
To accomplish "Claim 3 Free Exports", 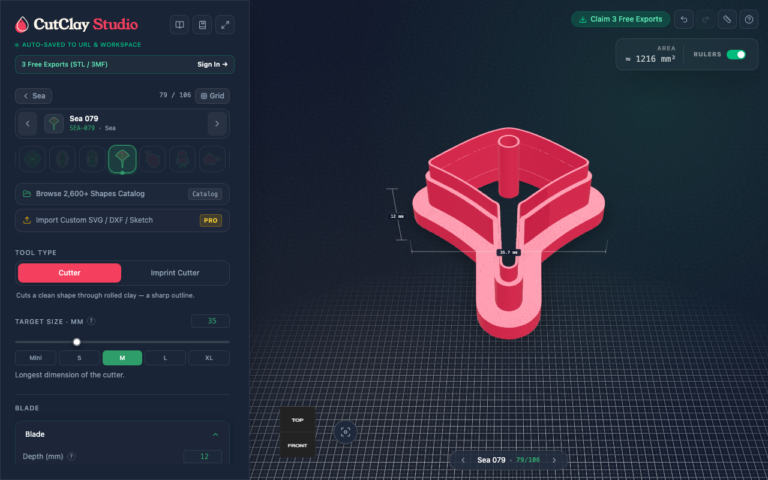I will [x=620, y=19].
